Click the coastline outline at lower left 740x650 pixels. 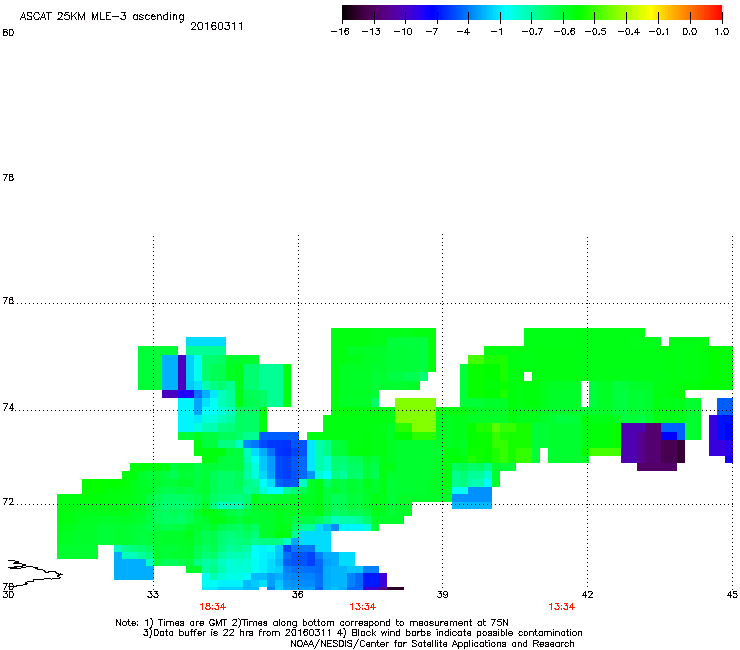click(35, 573)
